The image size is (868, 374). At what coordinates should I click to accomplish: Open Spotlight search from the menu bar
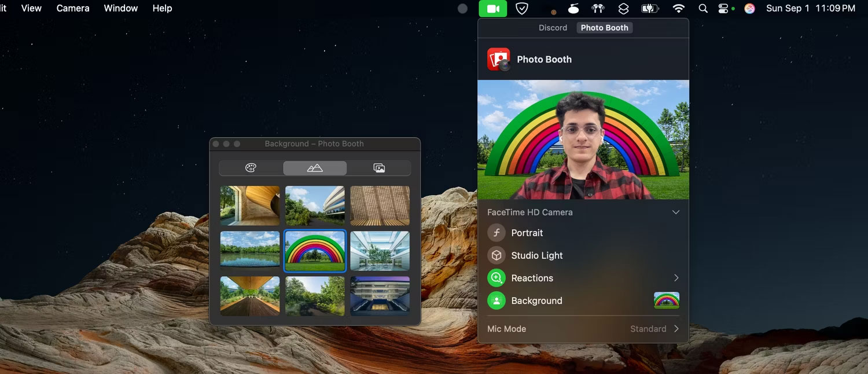(703, 8)
